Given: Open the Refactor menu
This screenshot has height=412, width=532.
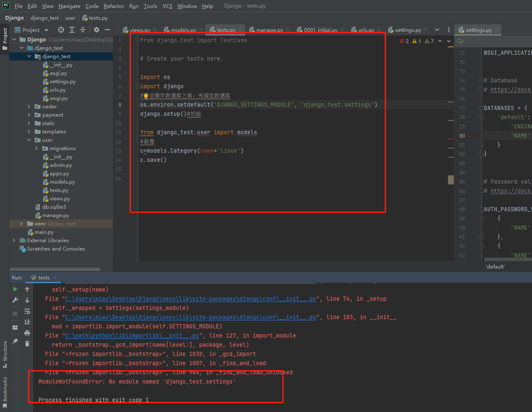Looking at the screenshot, I should point(114,6).
